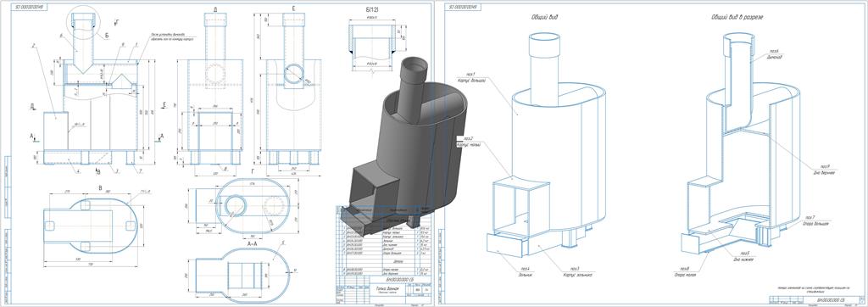Click the 'Общий вид' heading
This screenshot has width=868, height=307.
544,17
